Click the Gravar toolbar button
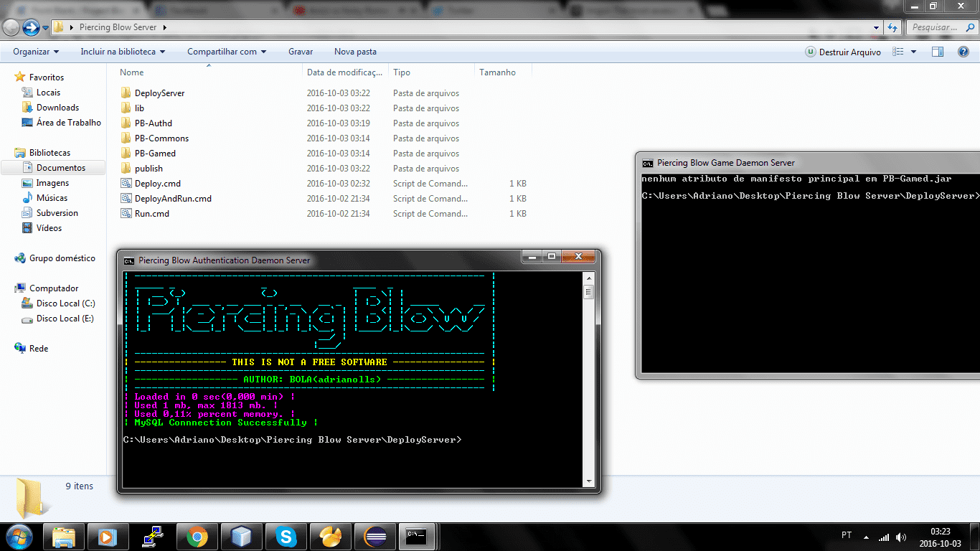Screen dimensions: 980x551 tap(301, 52)
